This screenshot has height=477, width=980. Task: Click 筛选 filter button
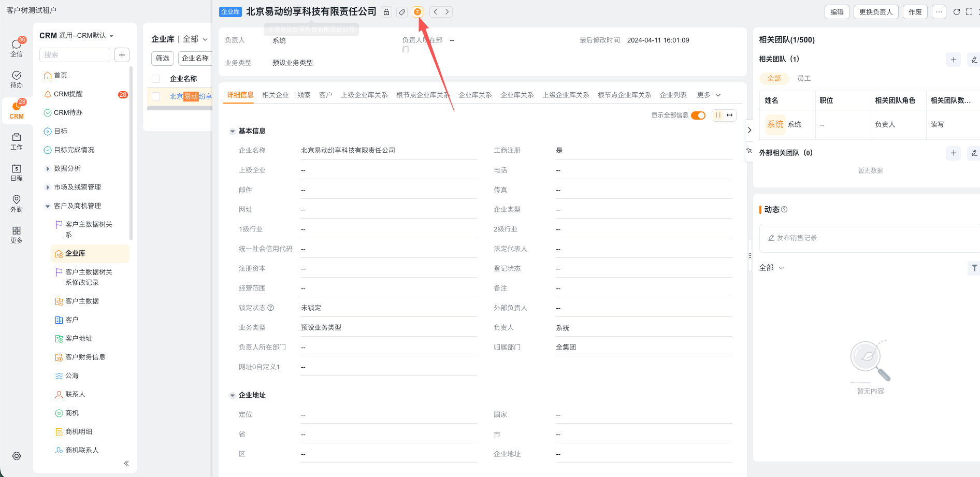point(163,59)
